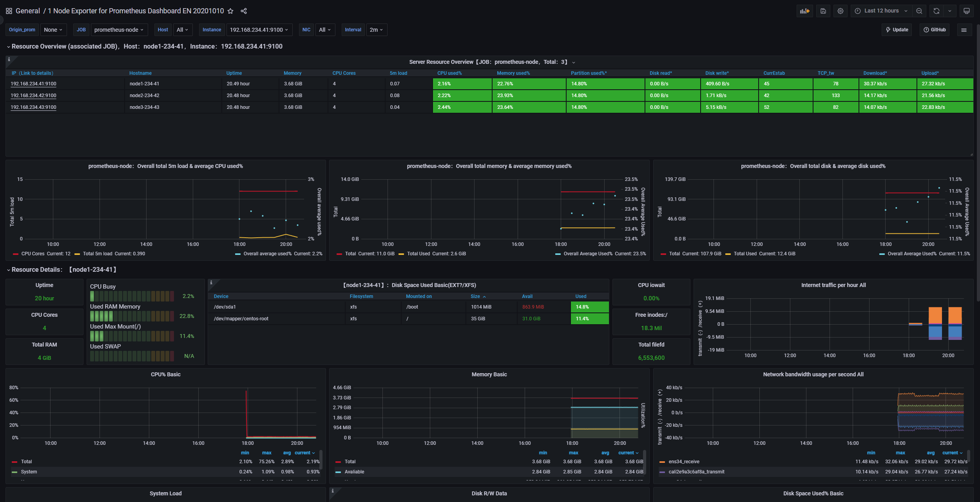Refresh the dashboard
Screen dimensions: 980x502
936,11
